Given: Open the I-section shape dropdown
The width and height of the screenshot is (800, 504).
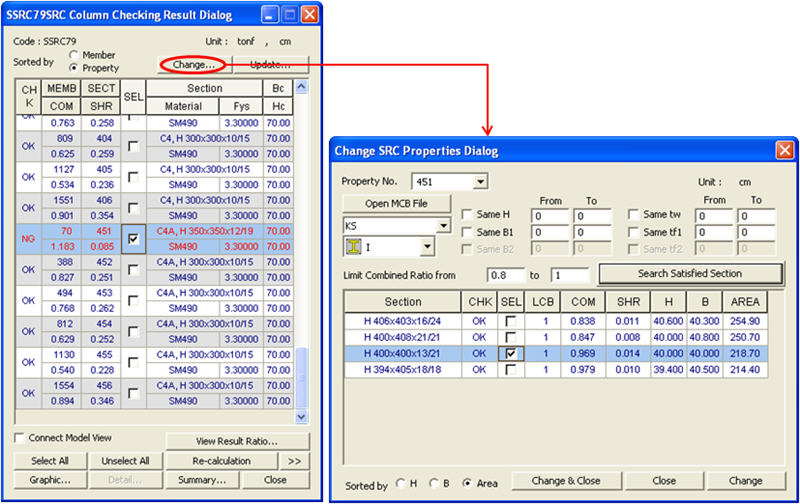Looking at the screenshot, I should pyautogui.click(x=427, y=246).
